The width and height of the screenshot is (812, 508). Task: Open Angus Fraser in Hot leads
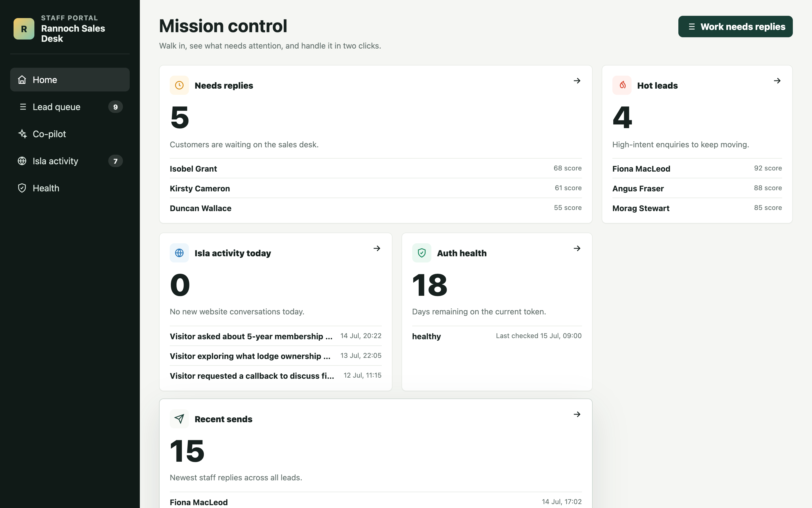697,188
